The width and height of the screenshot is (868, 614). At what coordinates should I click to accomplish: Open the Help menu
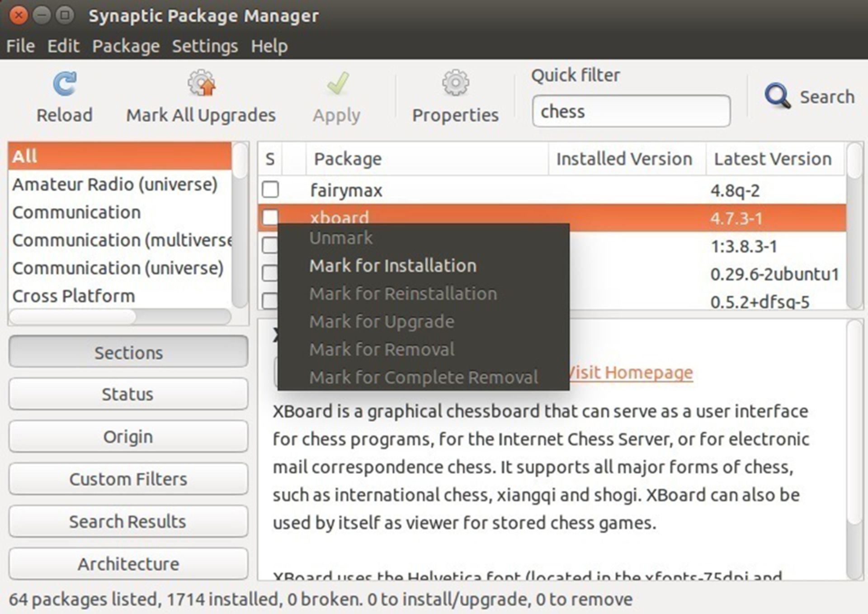(x=269, y=46)
